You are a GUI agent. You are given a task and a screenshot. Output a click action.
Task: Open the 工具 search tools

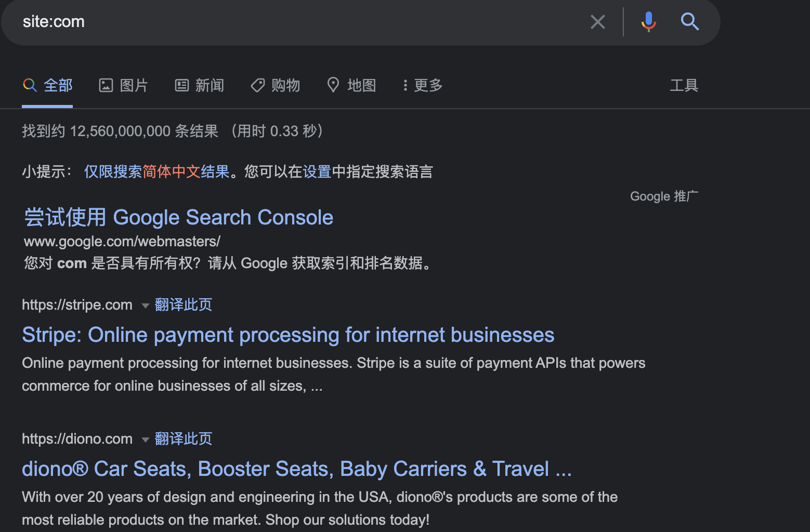(684, 85)
